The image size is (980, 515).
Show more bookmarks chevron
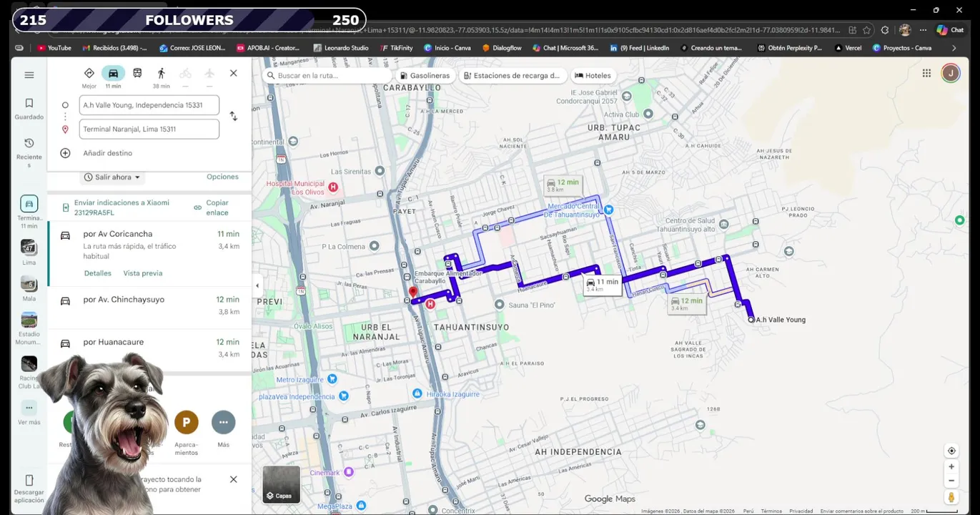954,48
